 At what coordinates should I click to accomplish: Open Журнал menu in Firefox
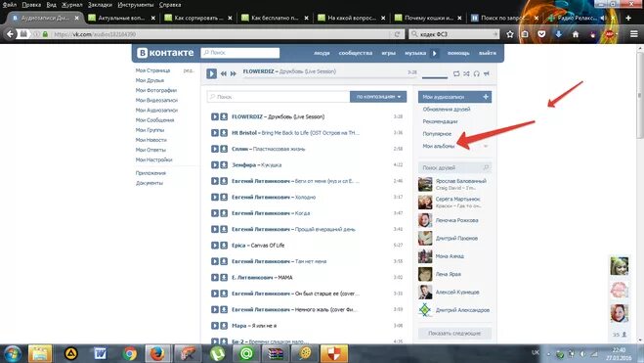click(x=72, y=5)
